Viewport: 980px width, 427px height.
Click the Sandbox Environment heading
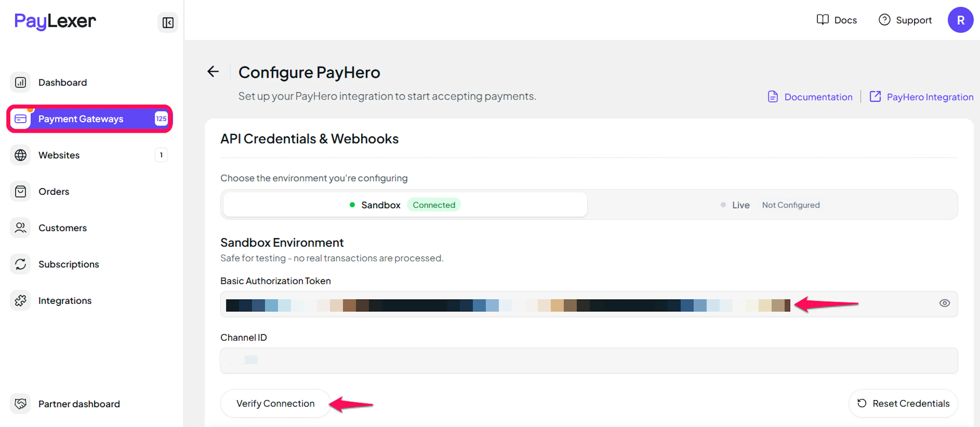[x=282, y=242]
